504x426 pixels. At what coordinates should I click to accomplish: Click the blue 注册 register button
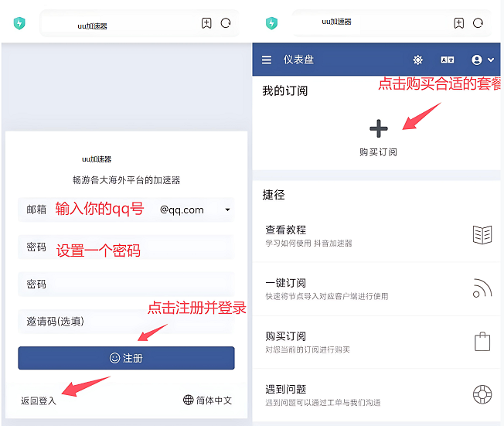click(x=126, y=358)
